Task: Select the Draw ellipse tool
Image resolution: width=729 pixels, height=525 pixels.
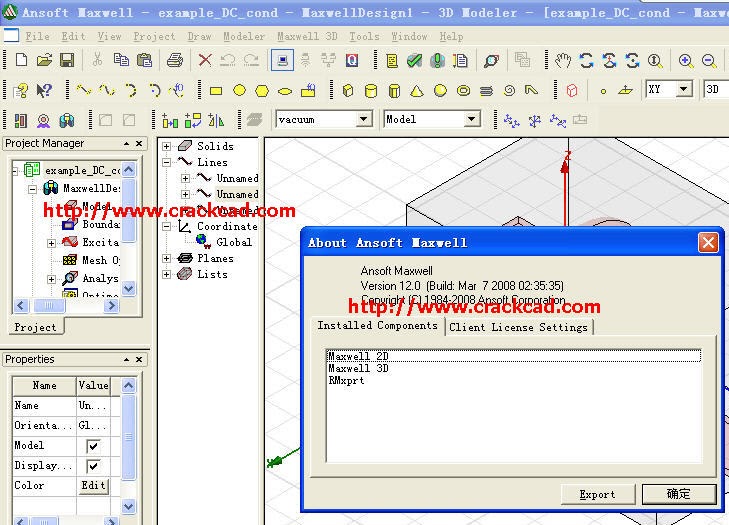Action: tap(285, 91)
